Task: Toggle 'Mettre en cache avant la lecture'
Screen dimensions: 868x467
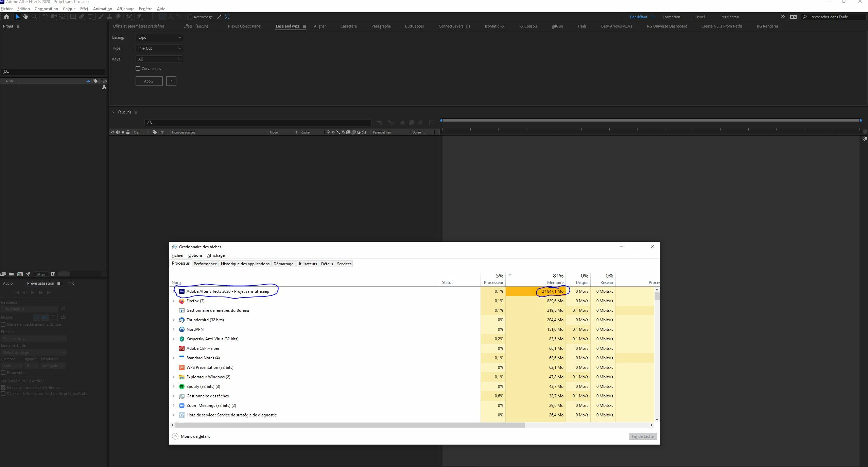Action: coord(3,324)
